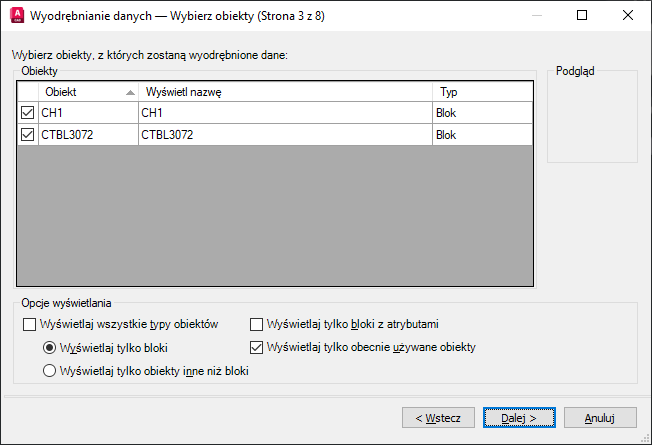Click the Podgląd preview pane
Screen dimensions: 652x445
(x=592, y=119)
